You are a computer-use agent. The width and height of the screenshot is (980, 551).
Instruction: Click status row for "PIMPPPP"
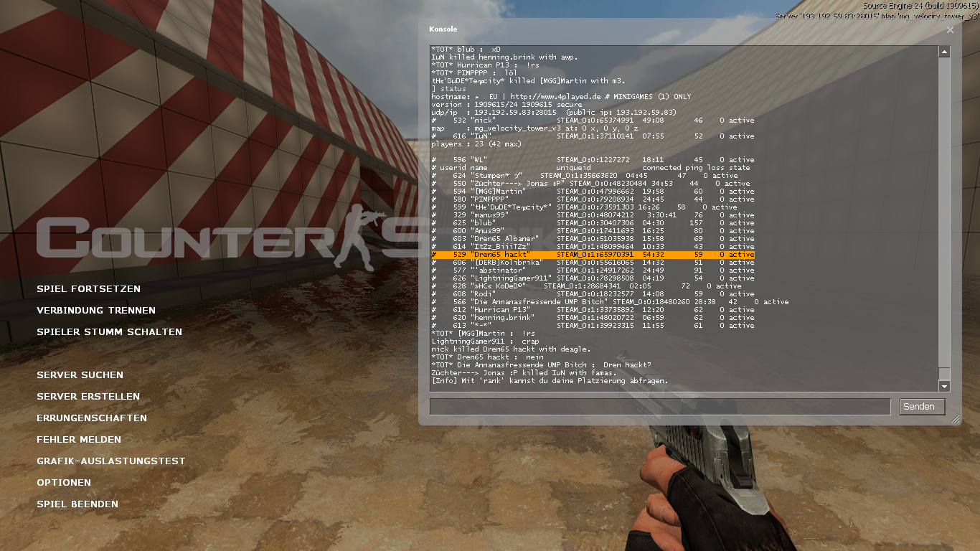tap(593, 199)
